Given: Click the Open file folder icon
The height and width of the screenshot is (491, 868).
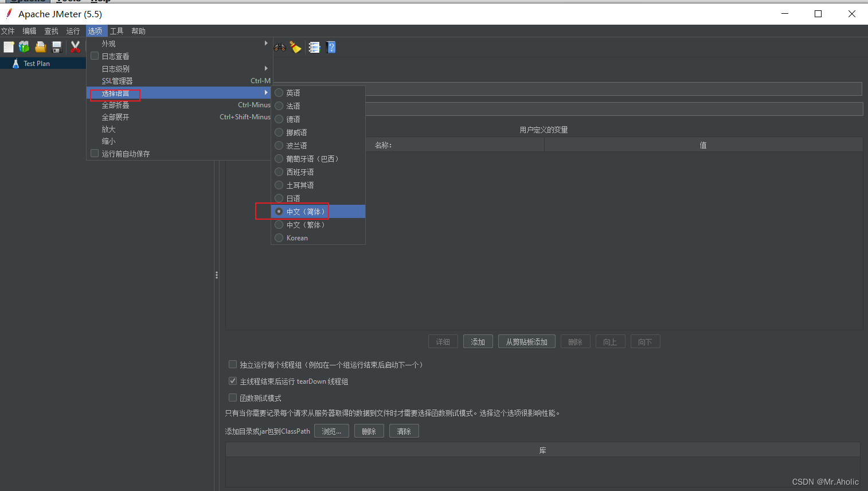Looking at the screenshot, I should click(x=41, y=47).
